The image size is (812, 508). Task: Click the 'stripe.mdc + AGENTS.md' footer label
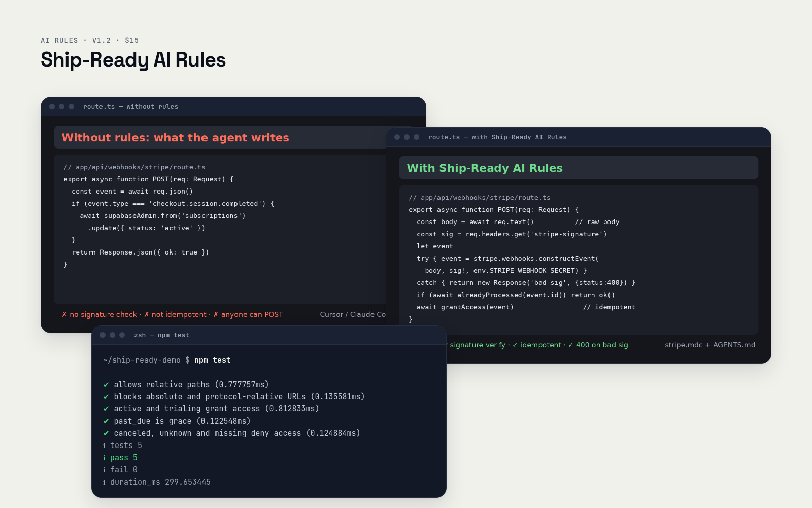pos(710,345)
